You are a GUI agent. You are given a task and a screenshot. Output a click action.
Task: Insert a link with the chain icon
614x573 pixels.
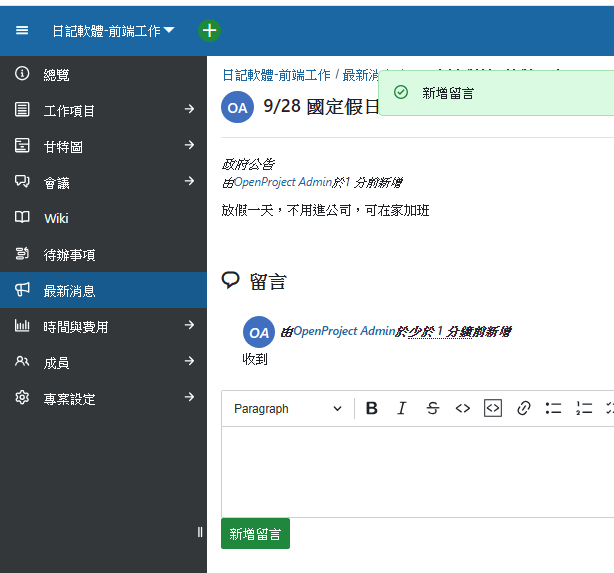[524, 409]
